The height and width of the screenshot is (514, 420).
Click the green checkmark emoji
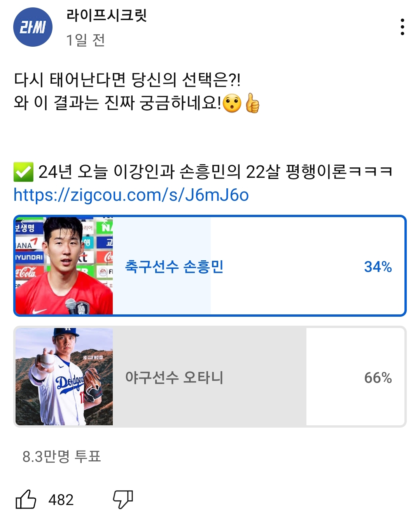(23, 172)
